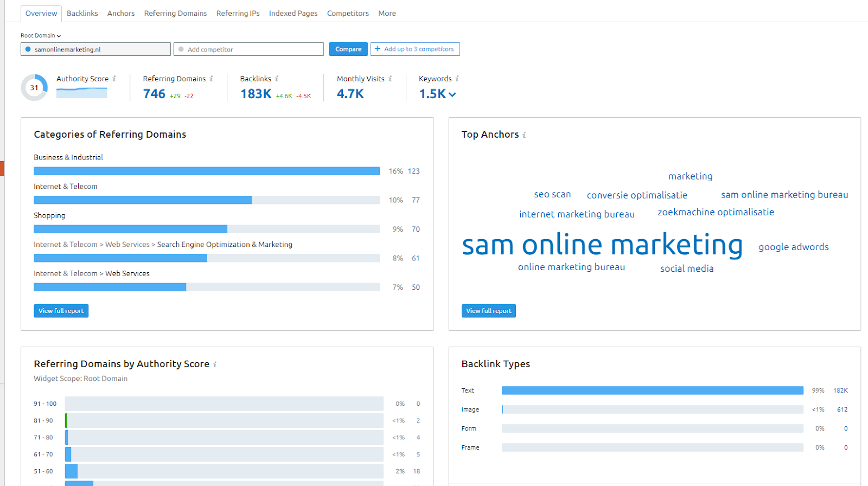Click the Keywords info icon
The width and height of the screenshot is (868, 486).
[457, 79]
